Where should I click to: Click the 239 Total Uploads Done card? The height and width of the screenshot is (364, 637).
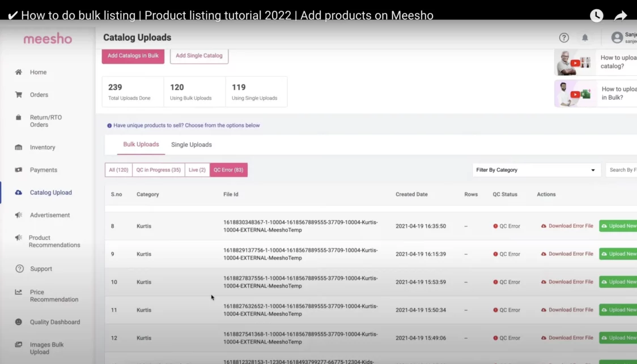point(133,92)
